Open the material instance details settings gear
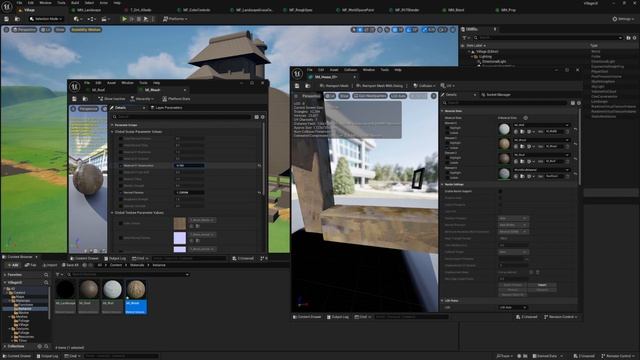The image size is (640, 360). [262, 117]
